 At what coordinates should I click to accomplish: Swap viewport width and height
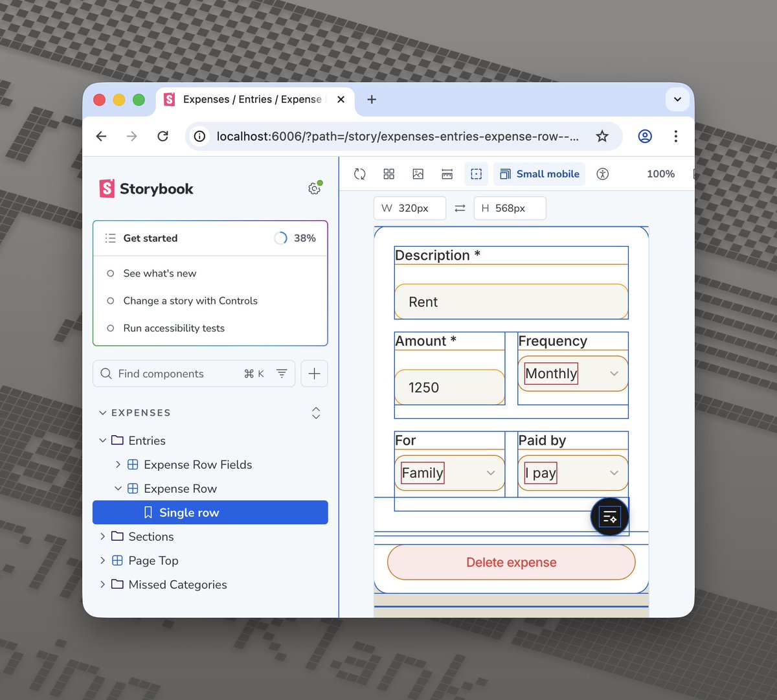tap(460, 208)
